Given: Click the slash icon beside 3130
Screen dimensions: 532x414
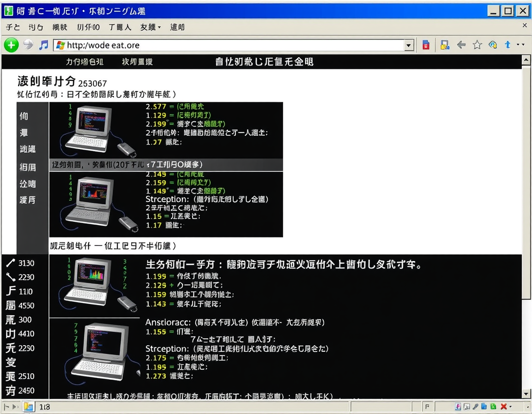Looking at the screenshot, I should [11, 263].
